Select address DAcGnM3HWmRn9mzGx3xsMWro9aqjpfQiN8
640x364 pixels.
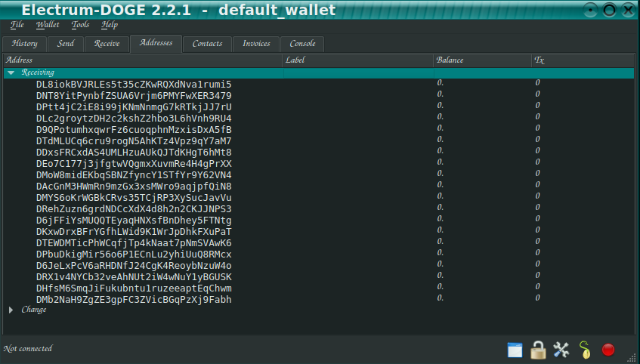click(x=134, y=187)
